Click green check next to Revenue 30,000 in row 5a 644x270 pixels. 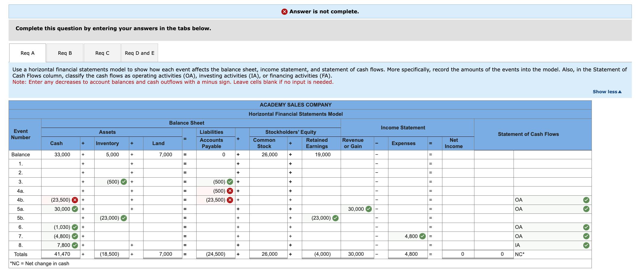pyautogui.click(x=369, y=209)
